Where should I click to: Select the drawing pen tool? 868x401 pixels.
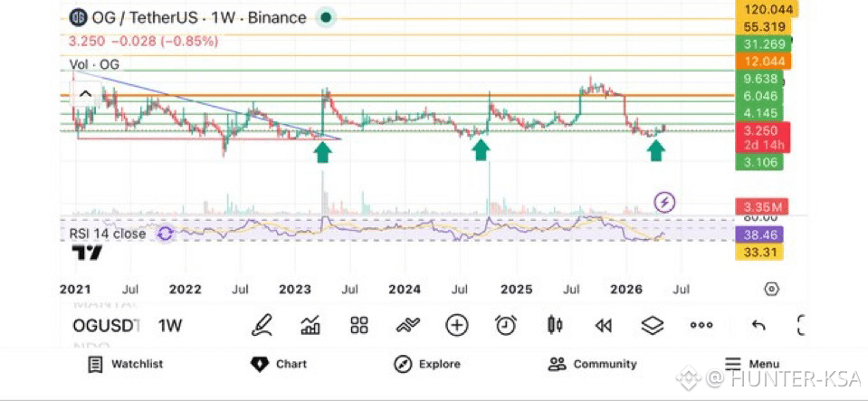262,325
